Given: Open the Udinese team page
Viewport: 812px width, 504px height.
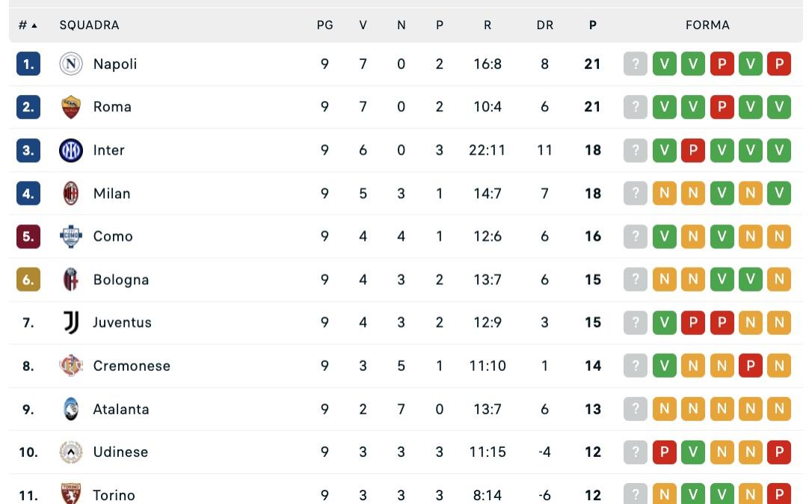Looking at the screenshot, I should point(120,452).
